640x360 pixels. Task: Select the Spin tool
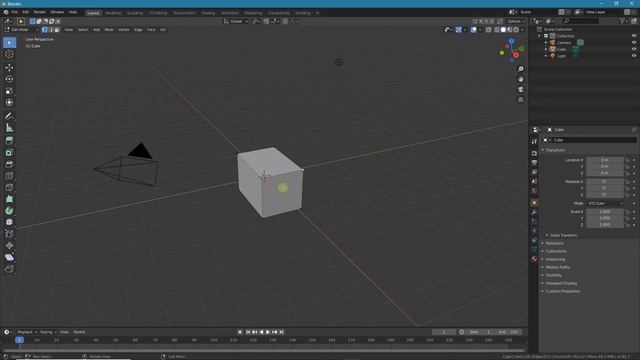coord(9,211)
